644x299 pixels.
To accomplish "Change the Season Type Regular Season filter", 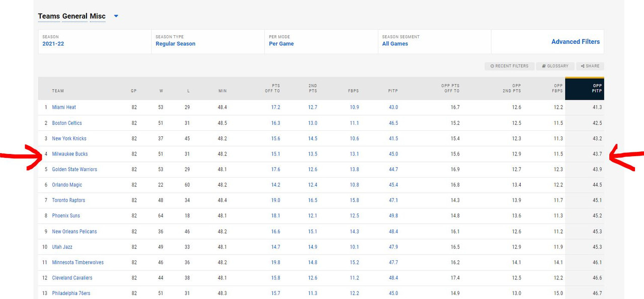I will (208, 42).
